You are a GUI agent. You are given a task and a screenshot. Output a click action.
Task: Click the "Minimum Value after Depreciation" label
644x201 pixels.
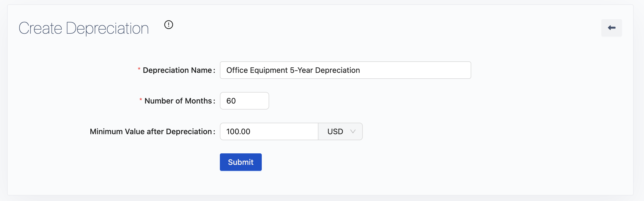pos(151,132)
